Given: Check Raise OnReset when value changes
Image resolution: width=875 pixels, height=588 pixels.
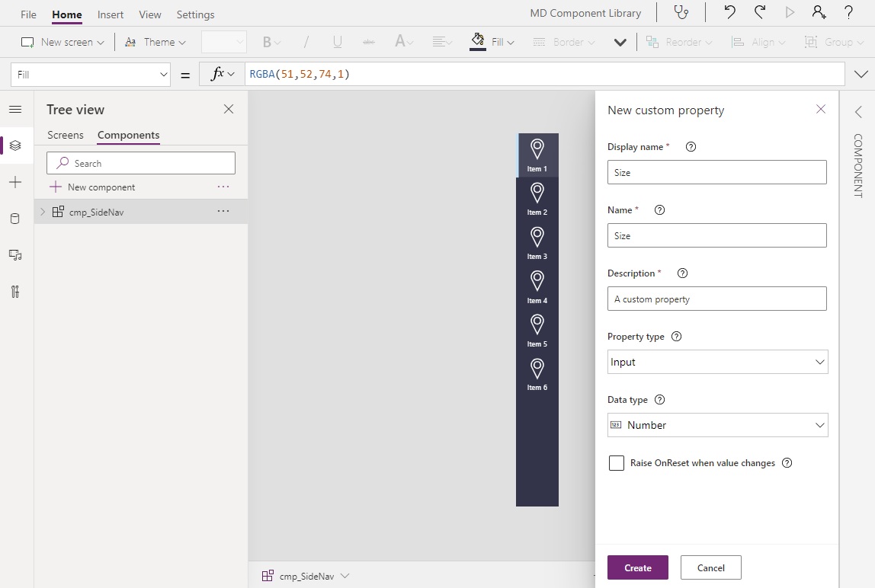Looking at the screenshot, I should 617,462.
